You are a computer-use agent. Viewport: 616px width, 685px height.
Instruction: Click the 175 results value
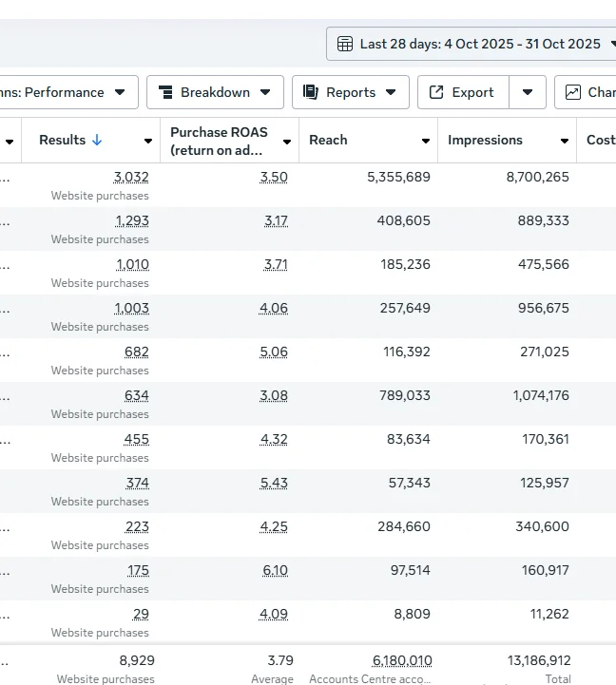tap(138, 570)
